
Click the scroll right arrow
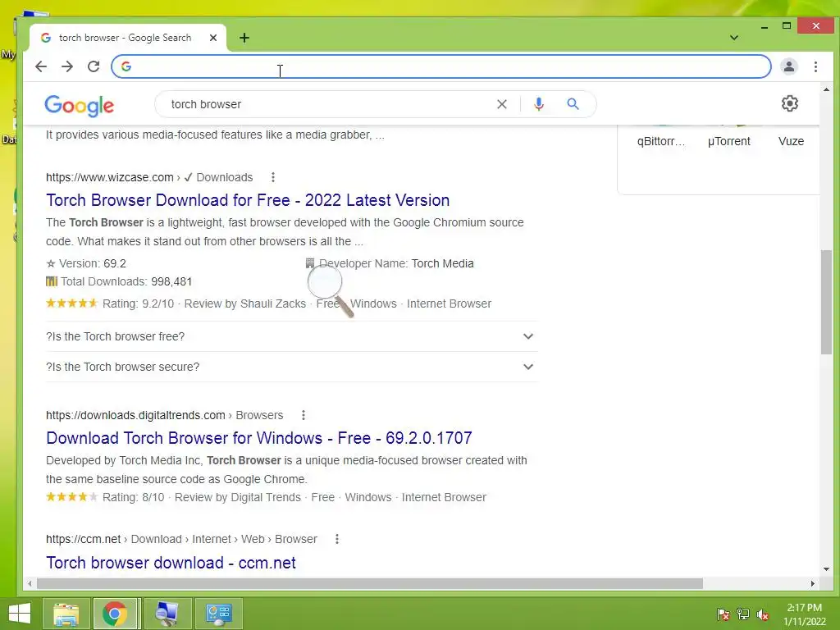pos(813,583)
